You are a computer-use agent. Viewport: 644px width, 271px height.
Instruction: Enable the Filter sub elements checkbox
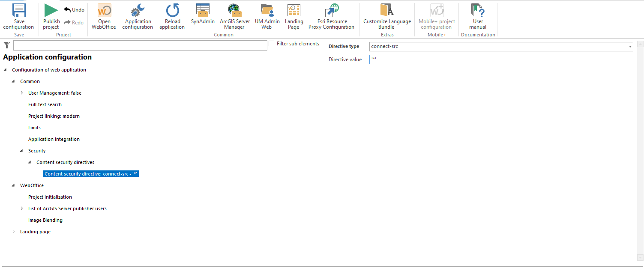(271, 44)
